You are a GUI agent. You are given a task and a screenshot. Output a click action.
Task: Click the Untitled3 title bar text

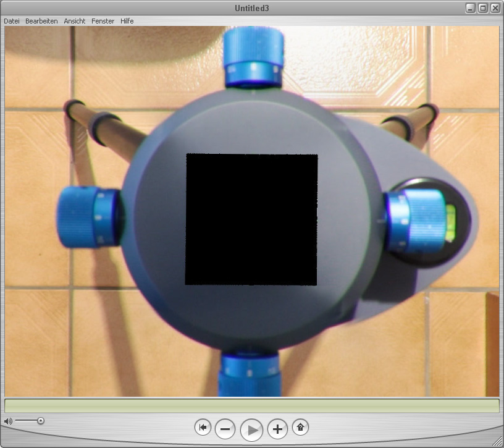pyautogui.click(x=252, y=8)
